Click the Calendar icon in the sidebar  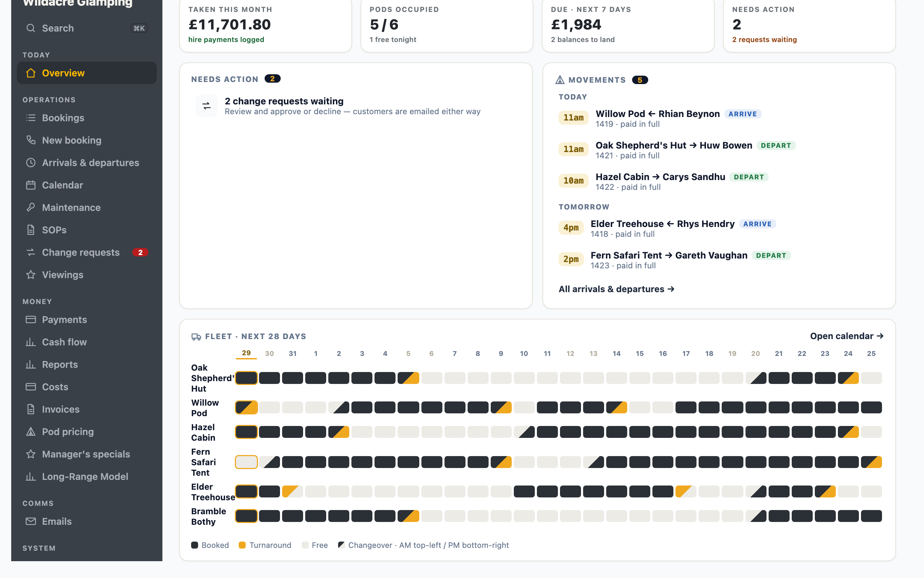pos(31,185)
